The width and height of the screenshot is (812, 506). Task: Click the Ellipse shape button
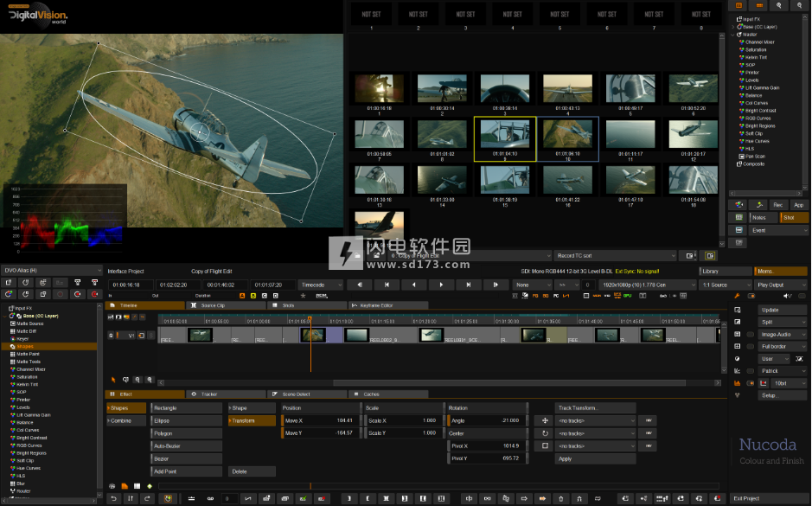click(x=187, y=420)
